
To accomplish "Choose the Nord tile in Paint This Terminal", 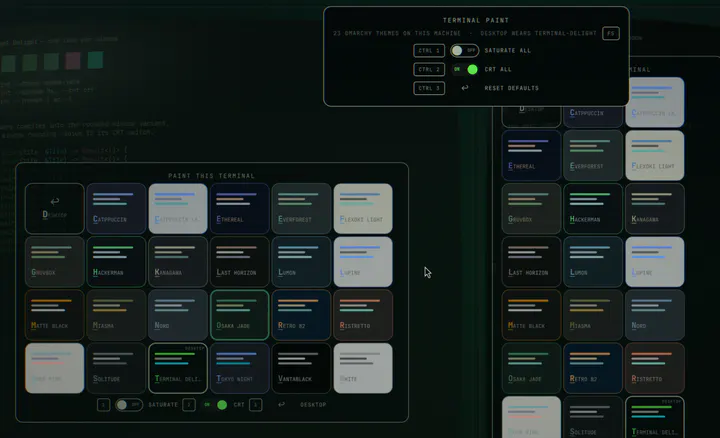I will (x=178, y=315).
